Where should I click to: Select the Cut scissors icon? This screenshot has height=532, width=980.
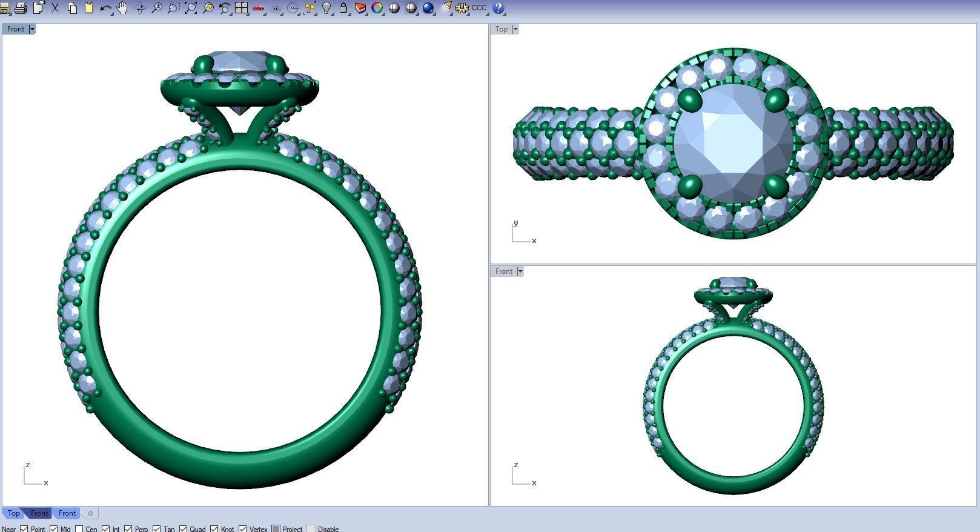point(55,8)
